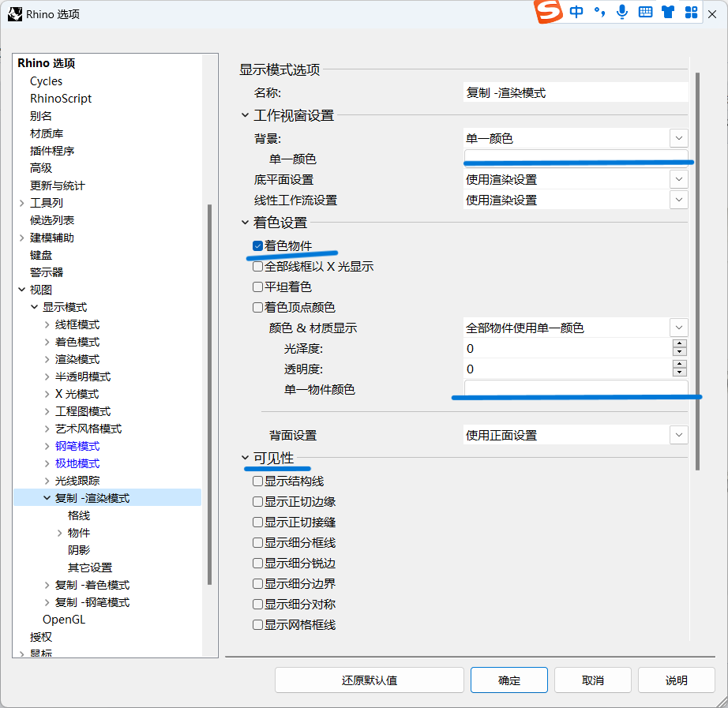Check 显示结构线 option

pyautogui.click(x=257, y=481)
